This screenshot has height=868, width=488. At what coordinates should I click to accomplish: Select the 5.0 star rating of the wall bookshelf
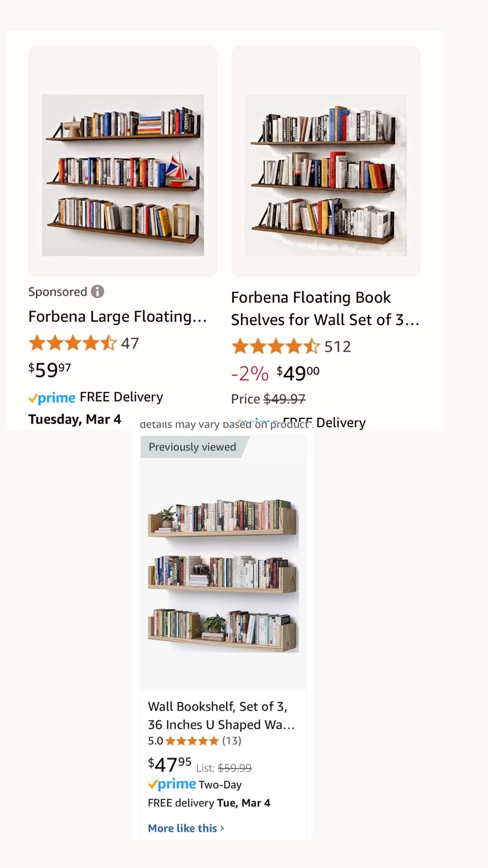pos(191,741)
